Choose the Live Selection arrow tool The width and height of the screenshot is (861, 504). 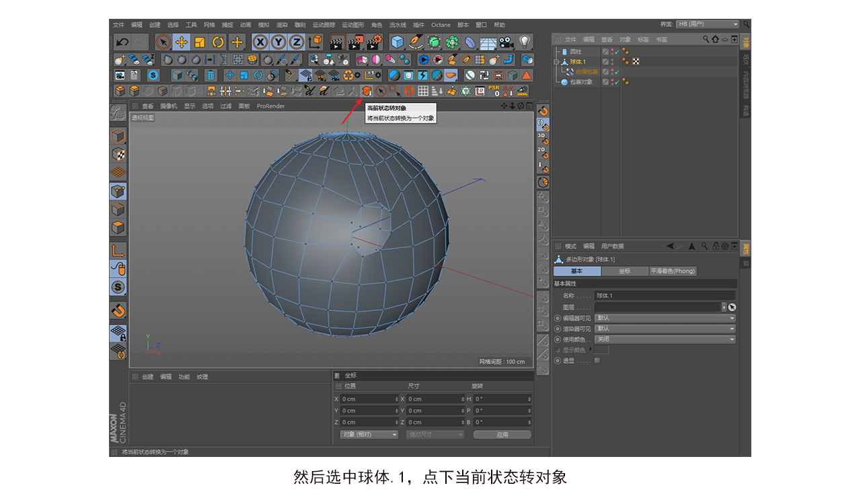click(163, 42)
